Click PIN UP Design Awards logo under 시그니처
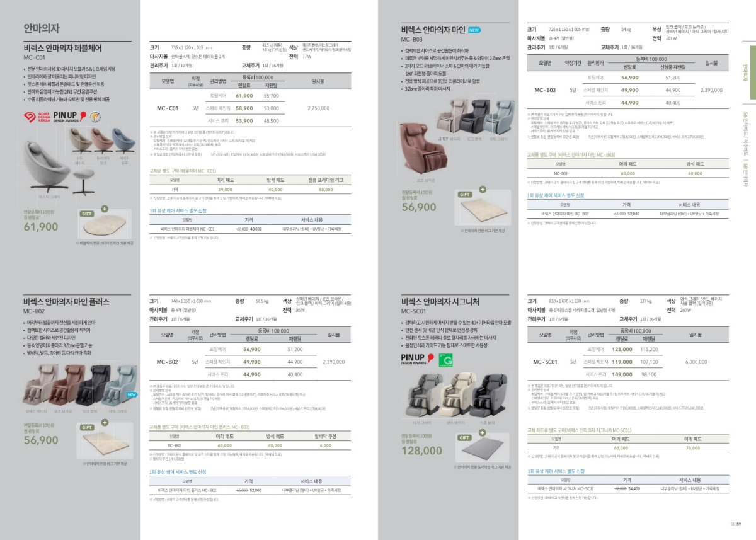The width and height of the screenshot is (756, 540). click(x=417, y=360)
